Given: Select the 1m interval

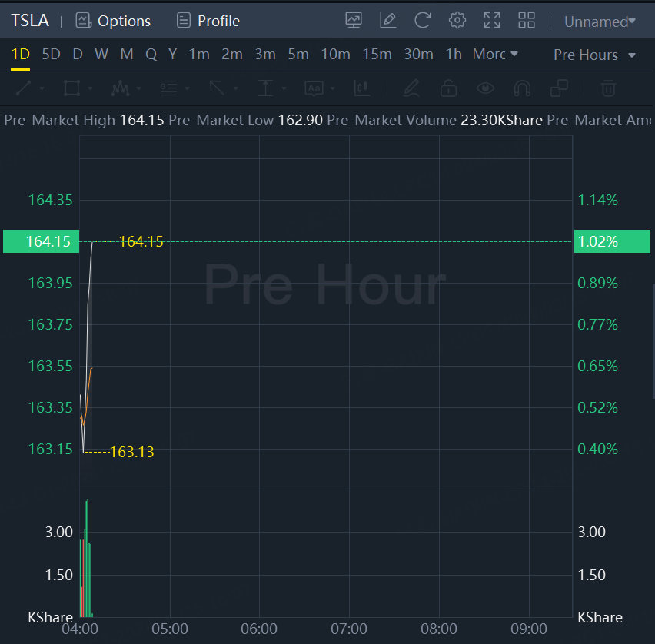Looking at the screenshot, I should tap(199, 55).
